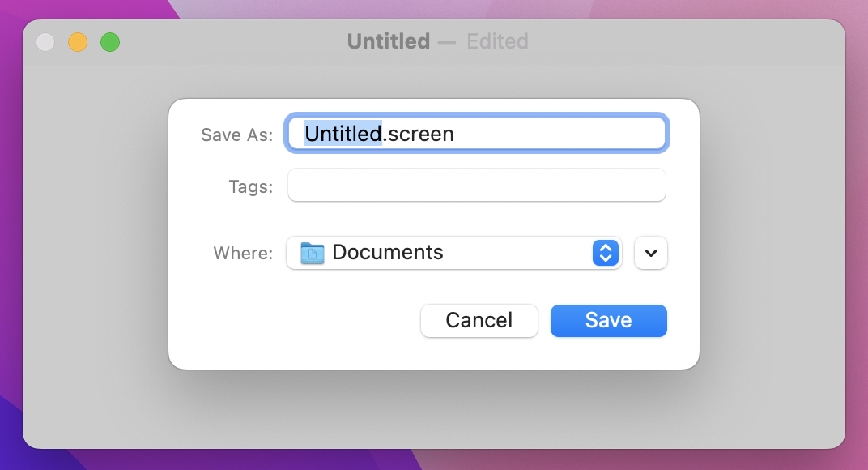The height and width of the screenshot is (470, 868).
Task: Click the Edited label in title bar
Action: [497, 41]
